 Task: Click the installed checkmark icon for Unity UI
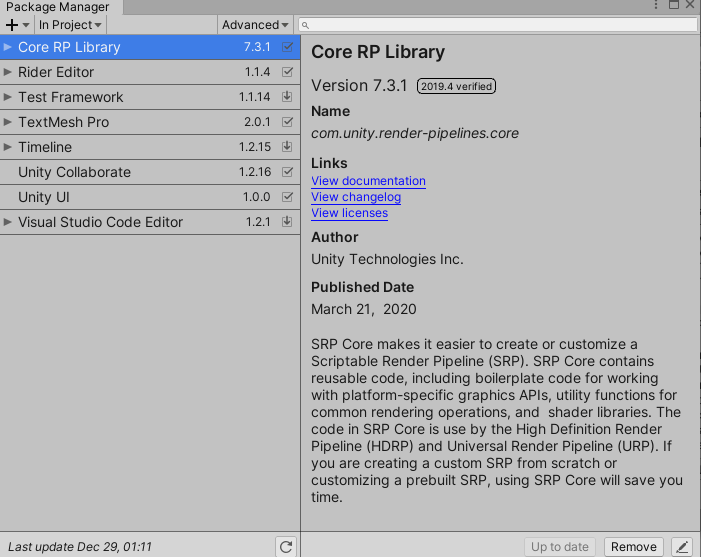click(x=288, y=197)
